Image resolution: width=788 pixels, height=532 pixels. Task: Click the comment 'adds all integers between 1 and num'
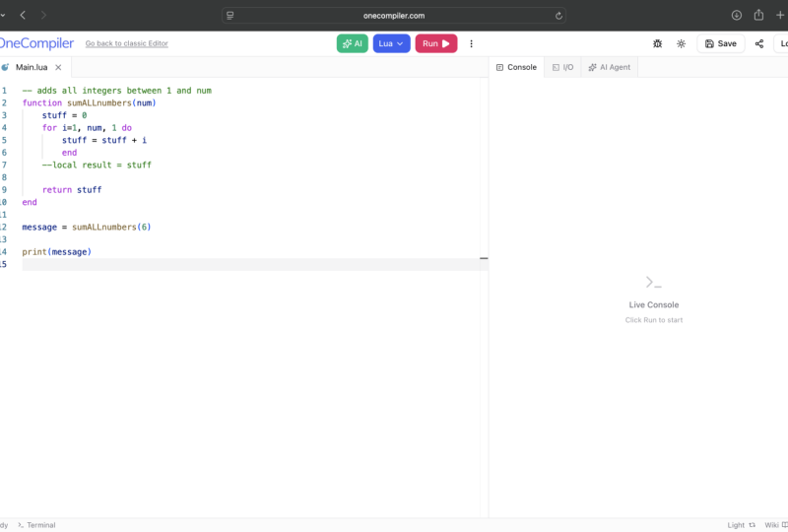(x=116, y=91)
